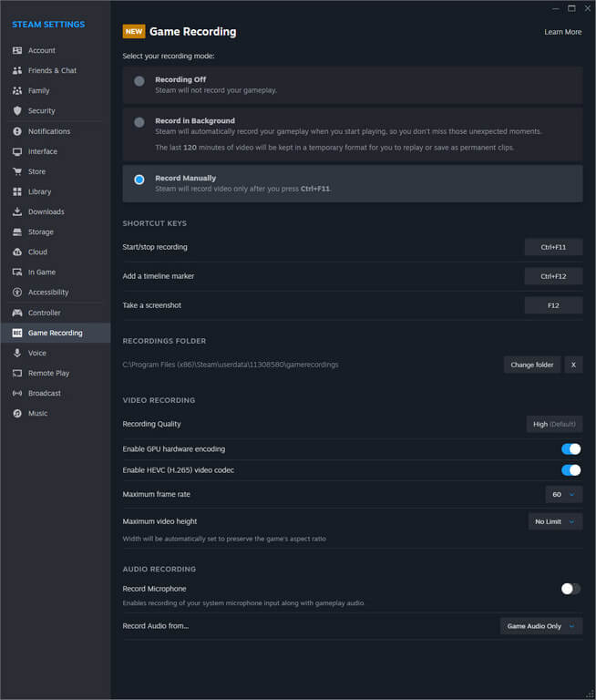Screen dimensions: 596x700
Task: Open the Game Audio Only dropdown
Action: click(541, 626)
